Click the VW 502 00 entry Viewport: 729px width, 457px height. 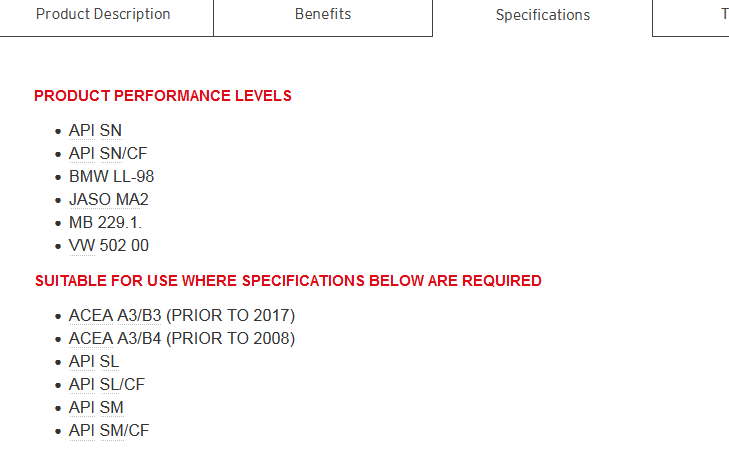click(108, 245)
